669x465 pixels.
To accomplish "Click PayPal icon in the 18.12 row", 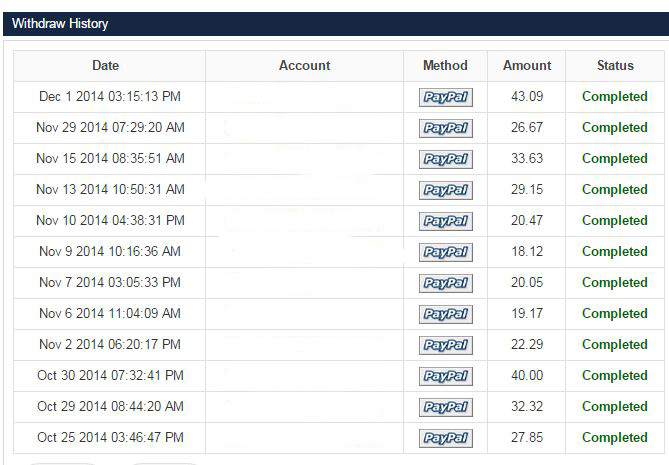I will [445, 252].
